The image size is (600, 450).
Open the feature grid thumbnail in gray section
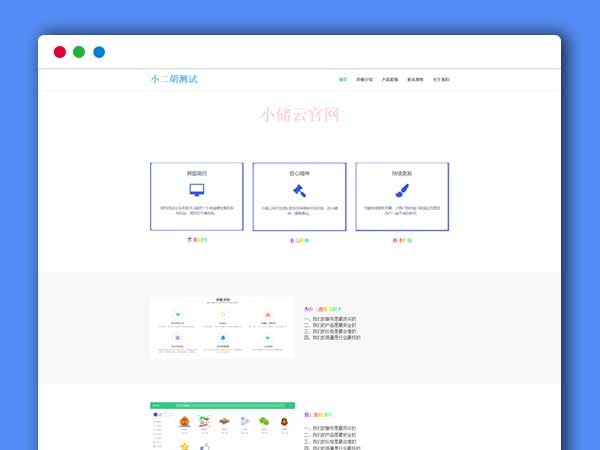[x=222, y=327]
